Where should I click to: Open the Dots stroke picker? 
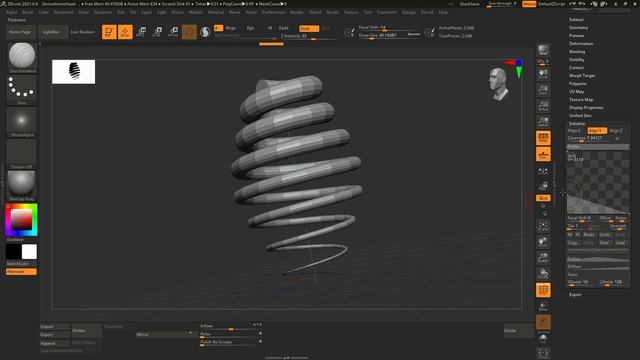pos(22,90)
